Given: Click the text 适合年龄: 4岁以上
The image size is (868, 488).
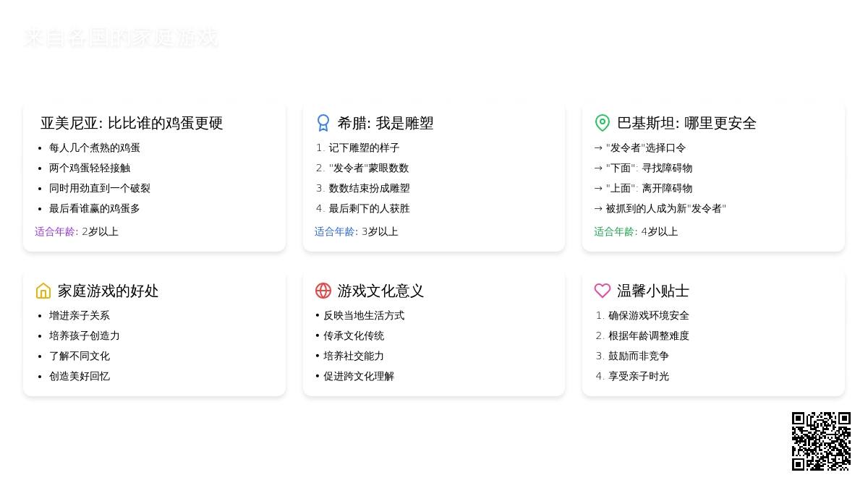Looking at the screenshot, I should click(x=636, y=231).
